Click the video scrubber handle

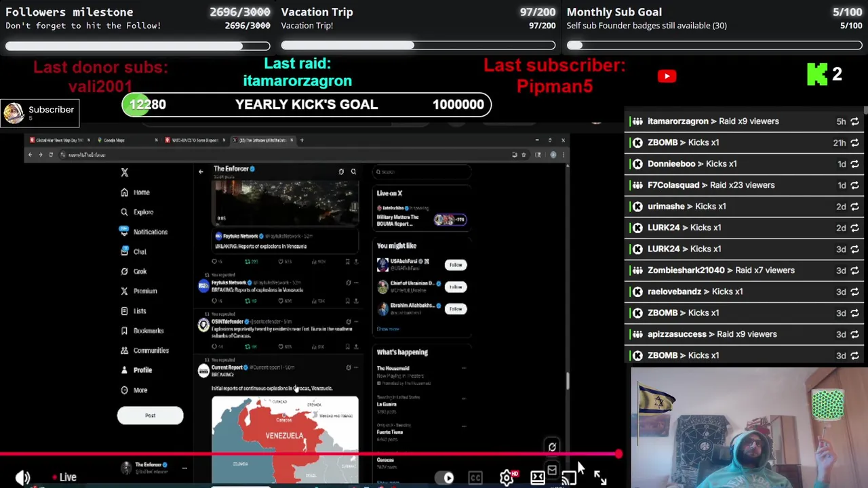pos(618,454)
